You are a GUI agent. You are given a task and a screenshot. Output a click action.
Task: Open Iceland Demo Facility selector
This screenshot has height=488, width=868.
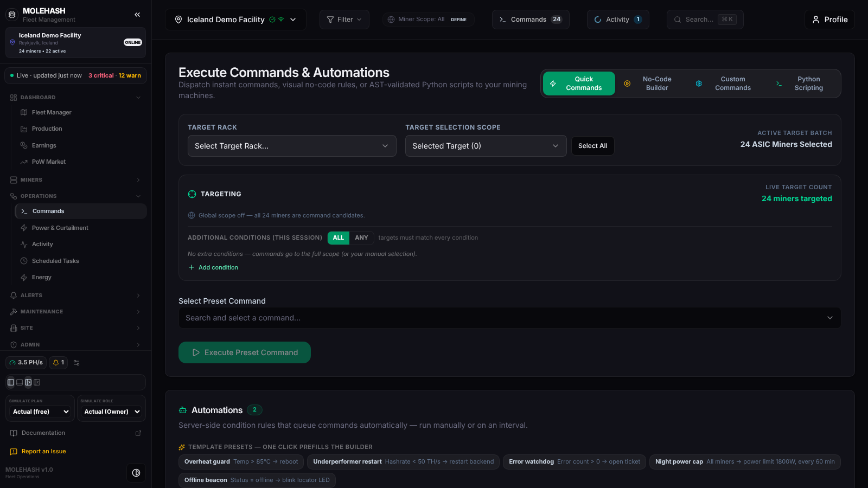(x=235, y=20)
